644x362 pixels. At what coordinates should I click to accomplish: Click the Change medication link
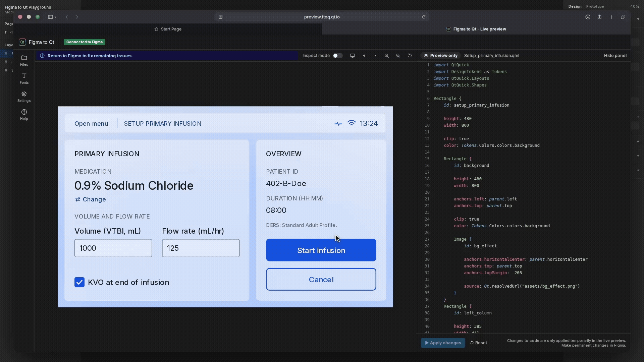coord(90,199)
